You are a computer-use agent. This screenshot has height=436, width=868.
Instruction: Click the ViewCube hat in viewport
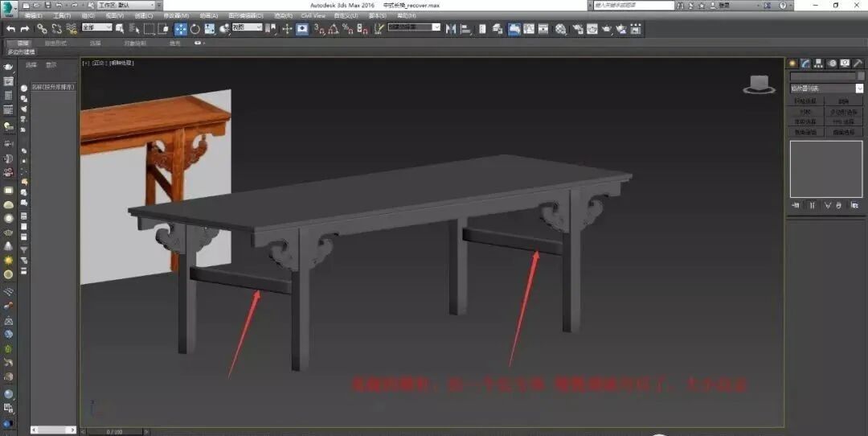(x=759, y=84)
